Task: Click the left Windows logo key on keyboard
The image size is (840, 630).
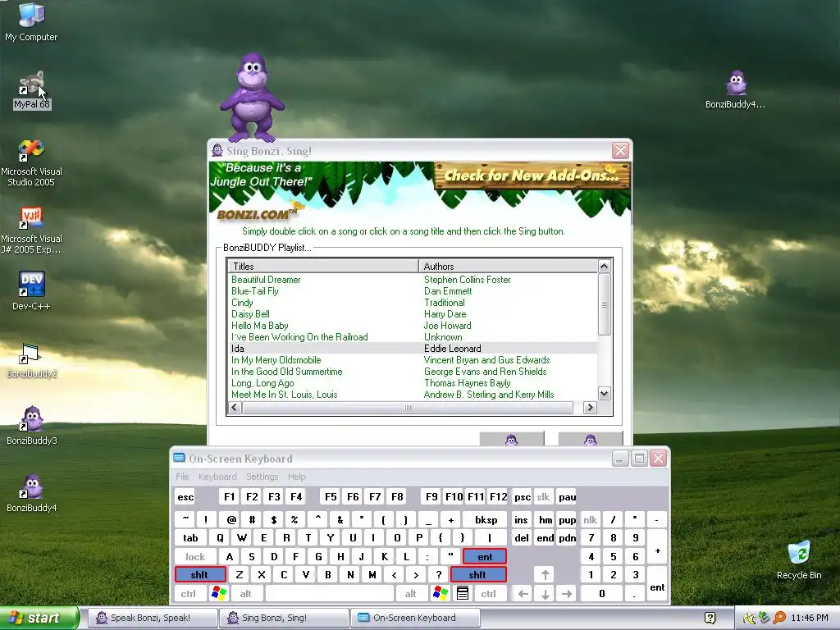Action: tap(219, 593)
